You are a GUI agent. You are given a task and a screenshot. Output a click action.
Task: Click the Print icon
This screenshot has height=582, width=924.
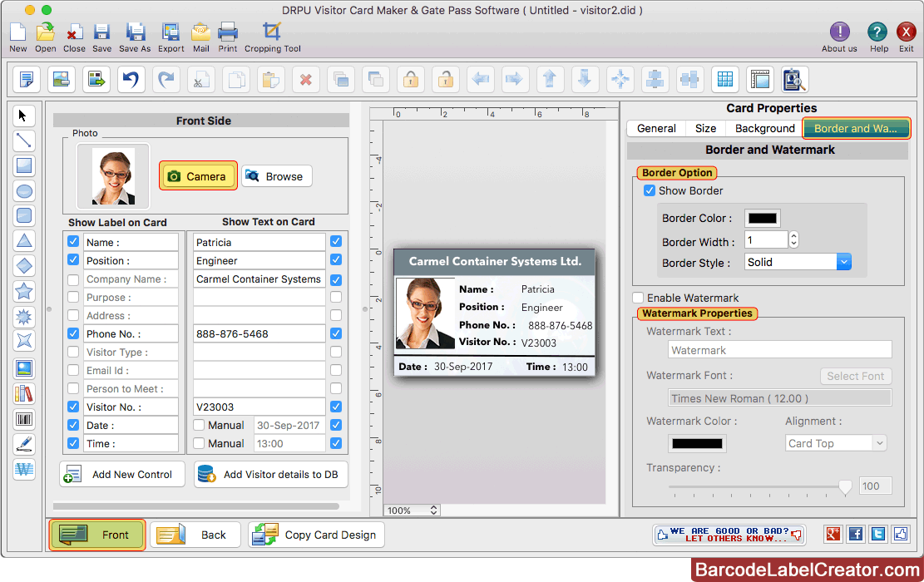[x=227, y=37]
